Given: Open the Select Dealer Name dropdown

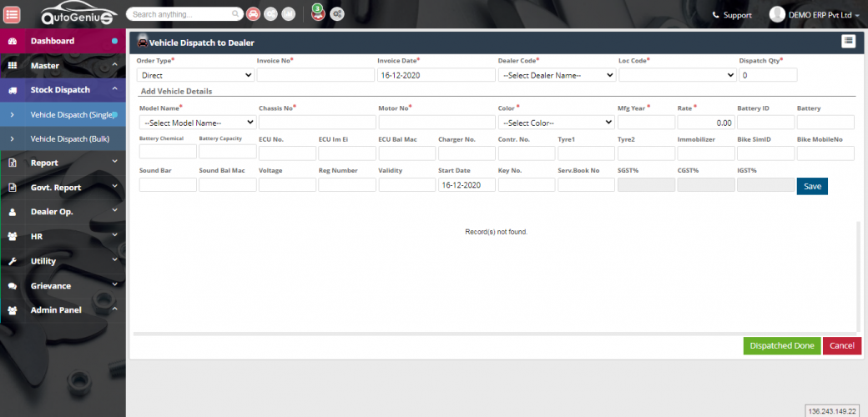Looking at the screenshot, I should coord(557,75).
